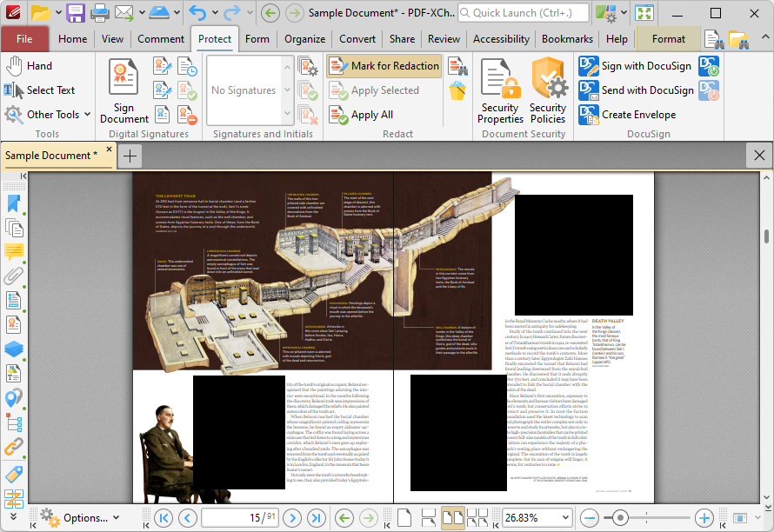Screen dimensions: 774x532
Task: Open Attachments paperclip pane in sidebar
Action: [13, 276]
